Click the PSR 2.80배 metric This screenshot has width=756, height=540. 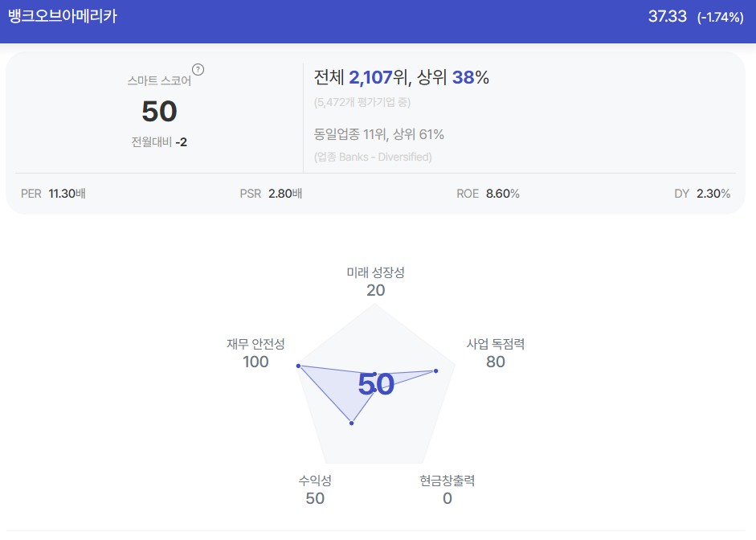[x=271, y=194]
